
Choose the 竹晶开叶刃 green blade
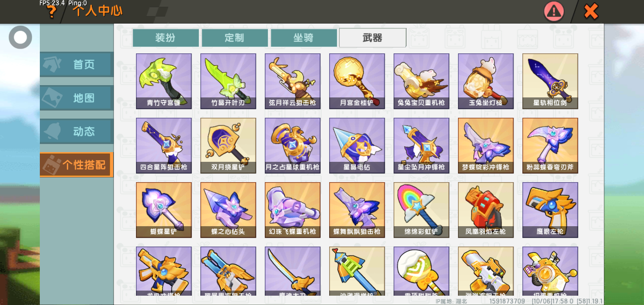(x=228, y=81)
